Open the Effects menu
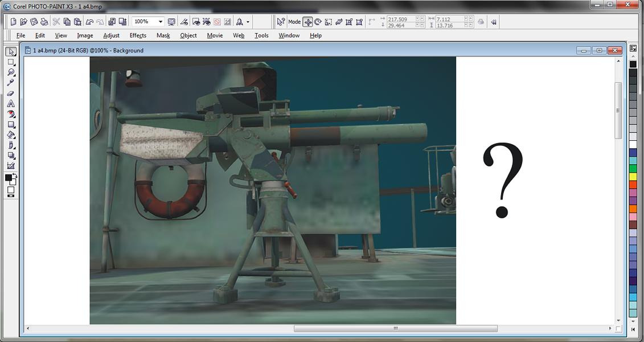The height and width of the screenshot is (342, 644). point(138,35)
